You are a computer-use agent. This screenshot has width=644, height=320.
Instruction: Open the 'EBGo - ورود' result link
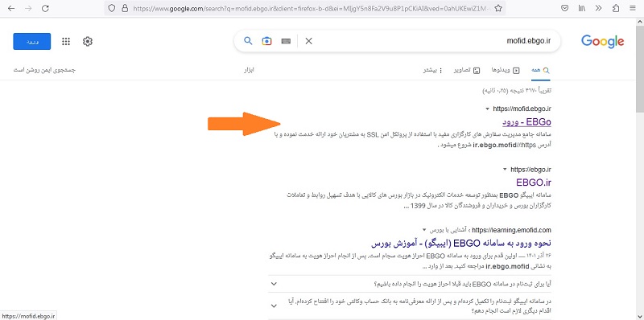tap(526, 122)
